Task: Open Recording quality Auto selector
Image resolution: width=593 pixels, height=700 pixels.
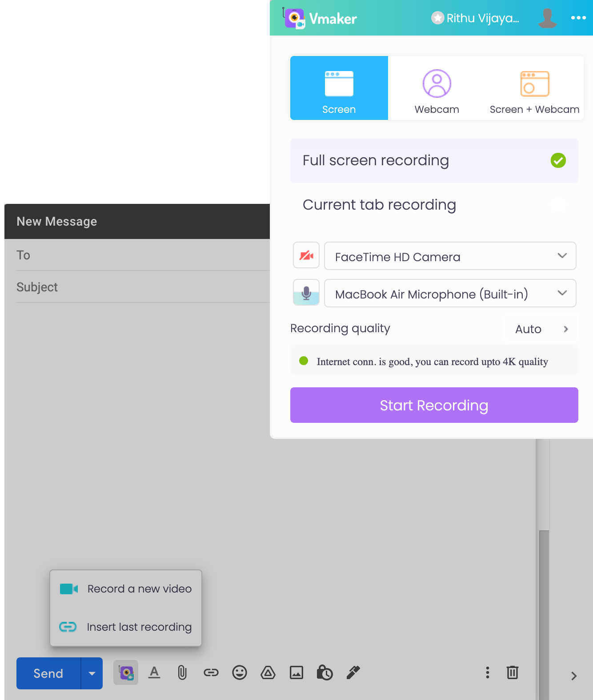Action: [541, 329]
